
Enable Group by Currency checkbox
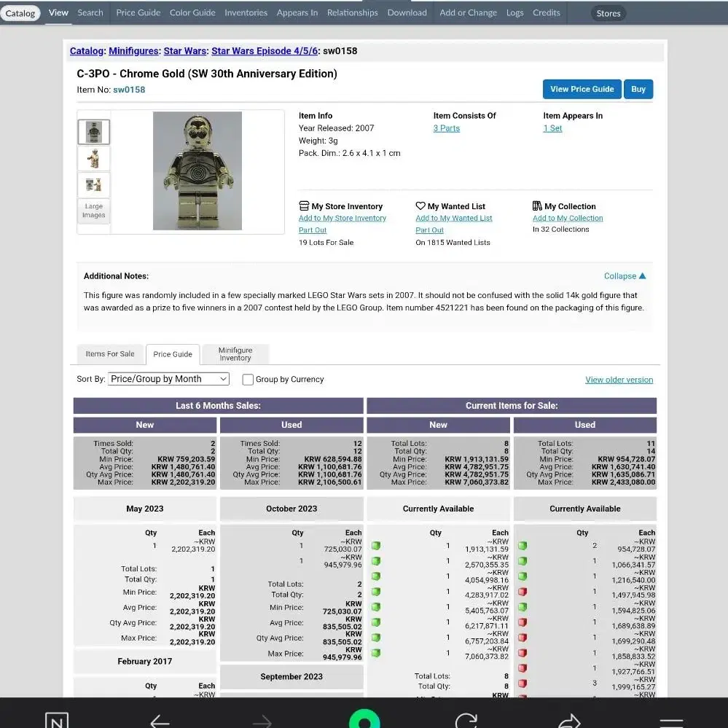point(248,380)
